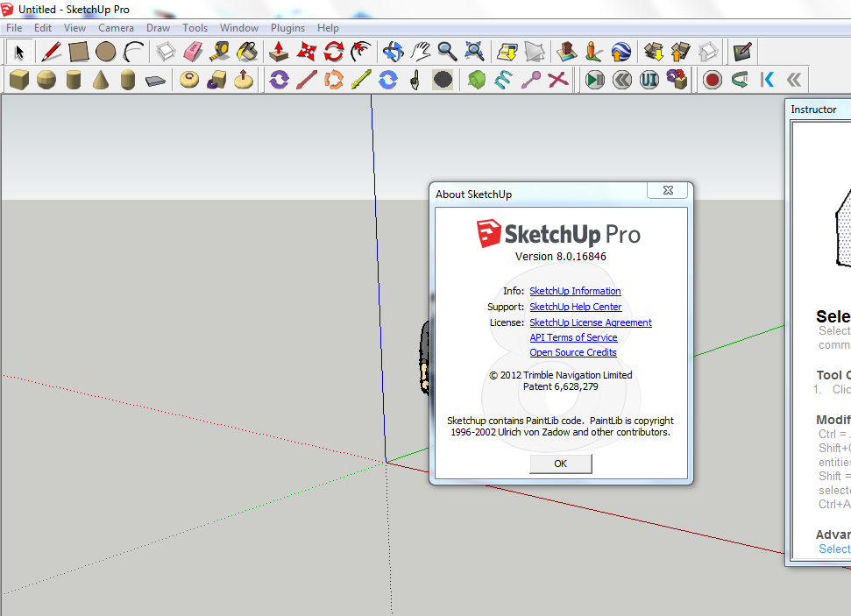Open the SketchUp Information link

pyautogui.click(x=575, y=291)
